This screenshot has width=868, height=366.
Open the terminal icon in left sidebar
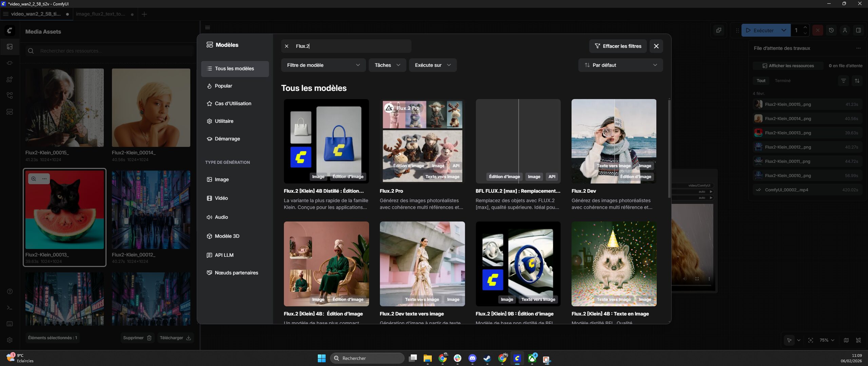point(10,308)
